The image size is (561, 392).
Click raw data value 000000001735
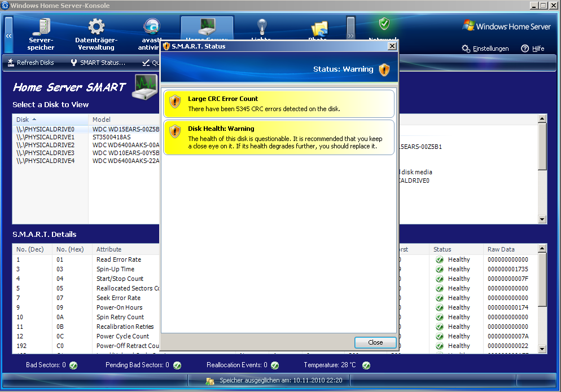(x=508, y=269)
